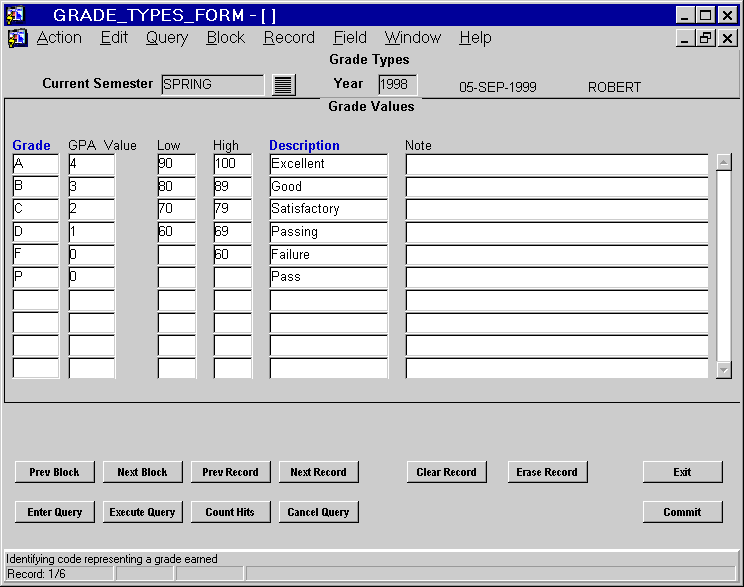Viewport: 744px width, 587px height.
Task: Move to Prev Record
Action: (x=231, y=472)
